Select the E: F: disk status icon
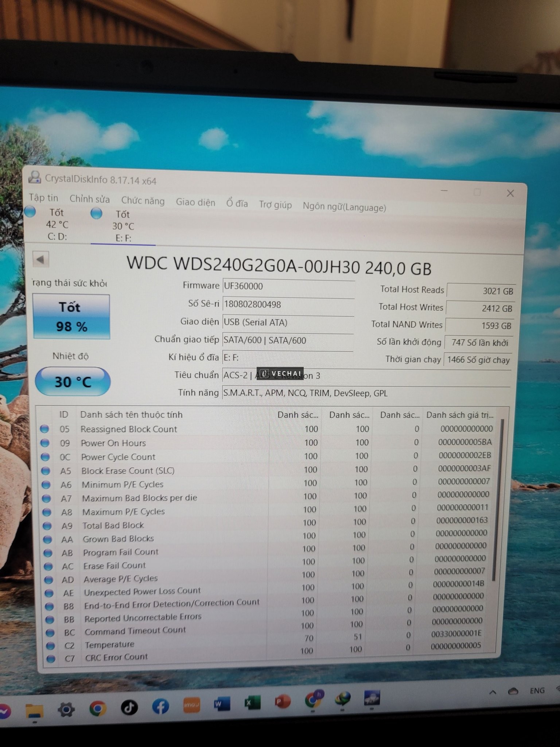Screen dimensions: 560x747 96,213
